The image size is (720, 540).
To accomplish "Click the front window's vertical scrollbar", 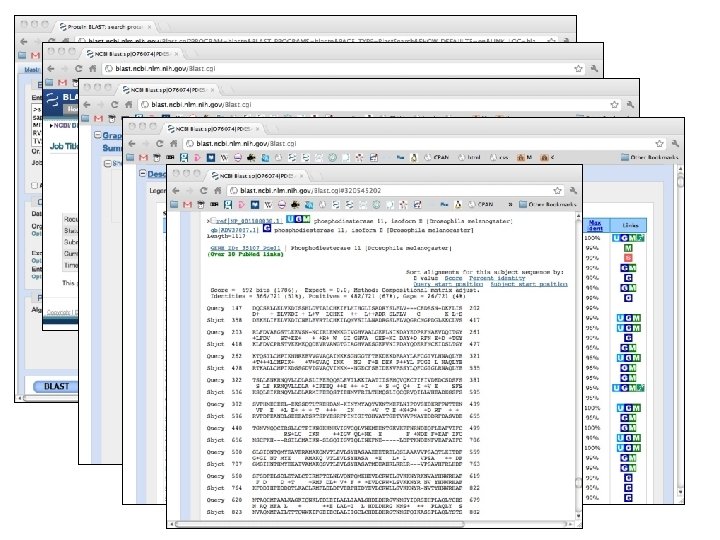I will 578,482.
